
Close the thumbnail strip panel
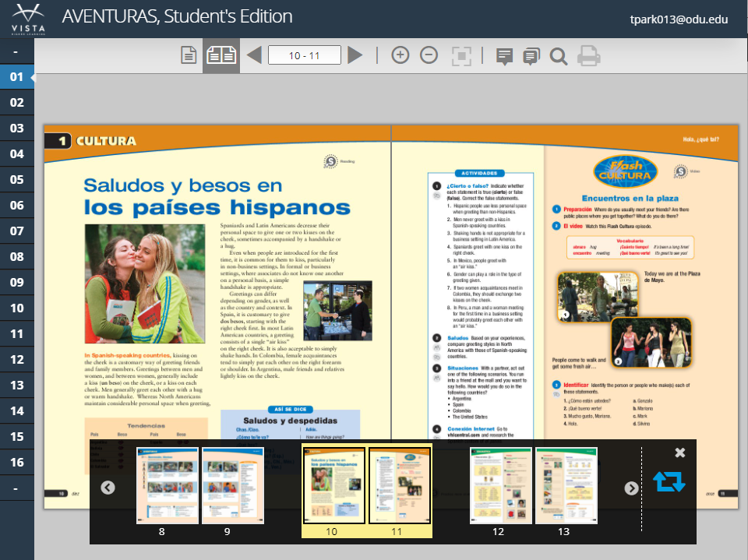[680, 453]
